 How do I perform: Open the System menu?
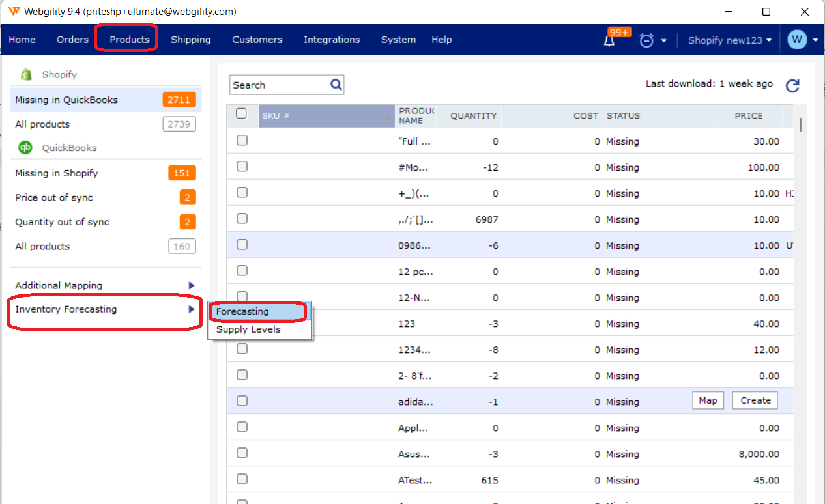point(398,40)
